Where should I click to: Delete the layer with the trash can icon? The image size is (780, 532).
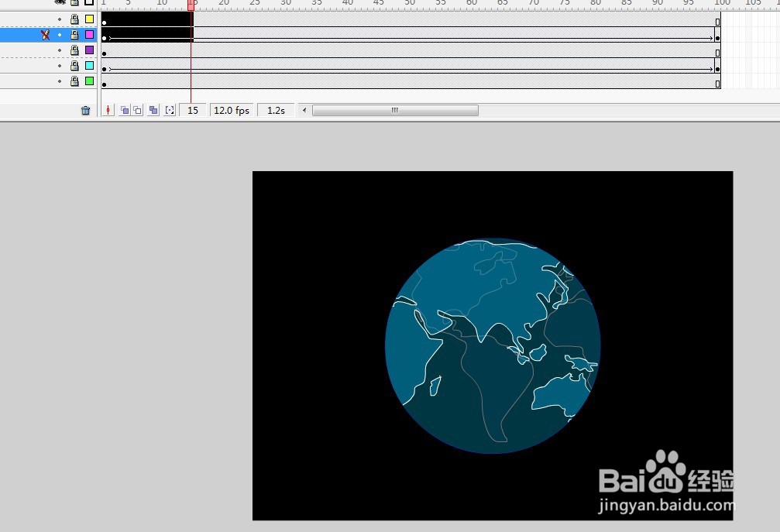[x=85, y=111]
